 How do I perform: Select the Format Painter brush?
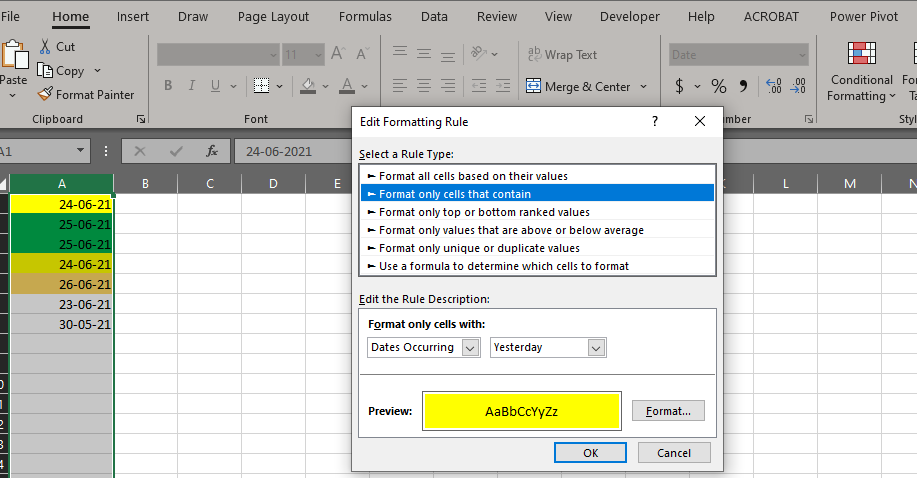pyautogui.click(x=45, y=94)
